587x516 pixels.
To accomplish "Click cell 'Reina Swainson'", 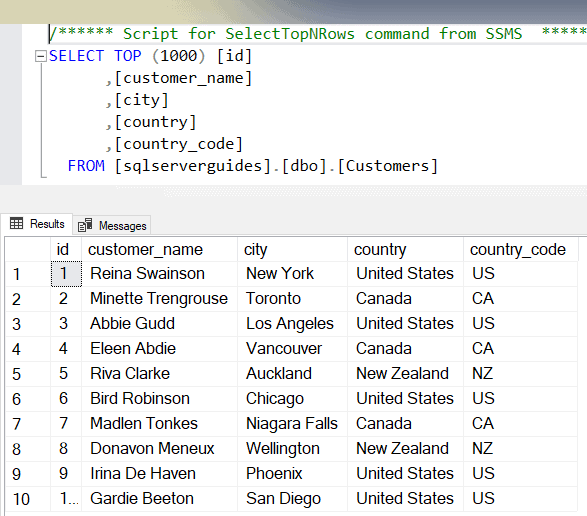I will point(159,274).
